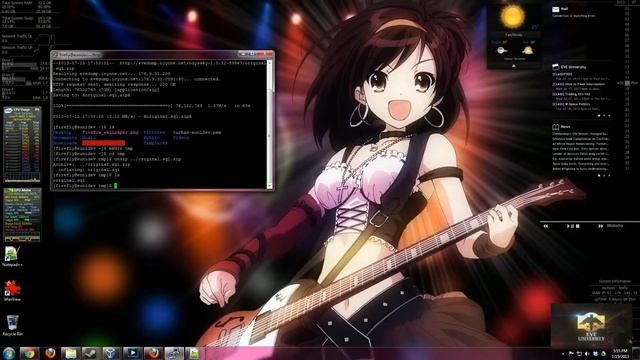Open the Notepad++ desktop shortcut
Screen dimensions: 640x360
click(12, 256)
